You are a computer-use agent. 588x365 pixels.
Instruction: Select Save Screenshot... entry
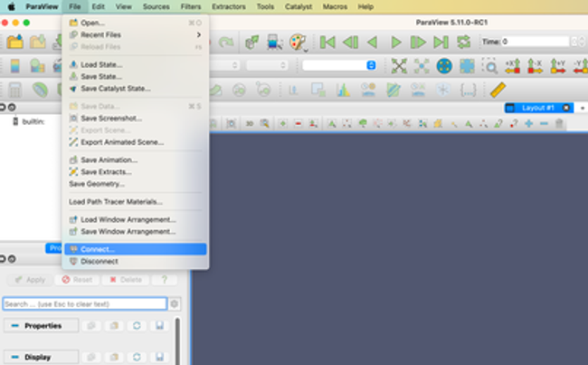coord(135,119)
